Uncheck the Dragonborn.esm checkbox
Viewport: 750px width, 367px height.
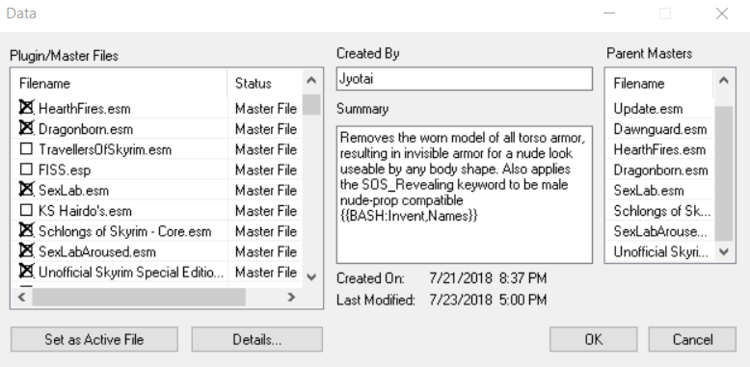27,128
